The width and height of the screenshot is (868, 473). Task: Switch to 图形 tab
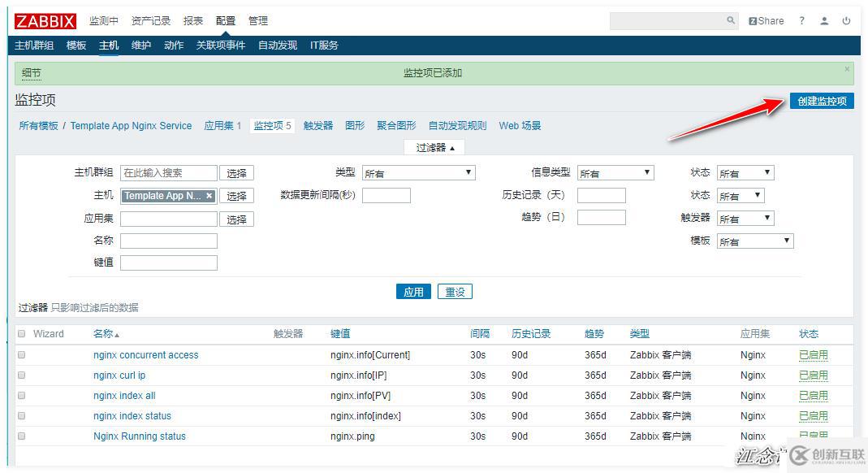click(355, 126)
